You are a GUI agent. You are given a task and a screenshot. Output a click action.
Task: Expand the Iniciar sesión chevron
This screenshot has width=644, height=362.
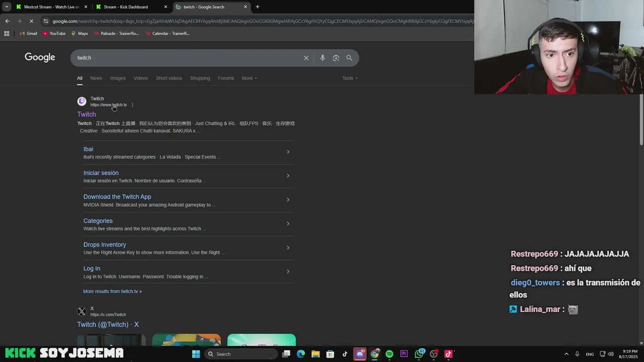pos(288,175)
